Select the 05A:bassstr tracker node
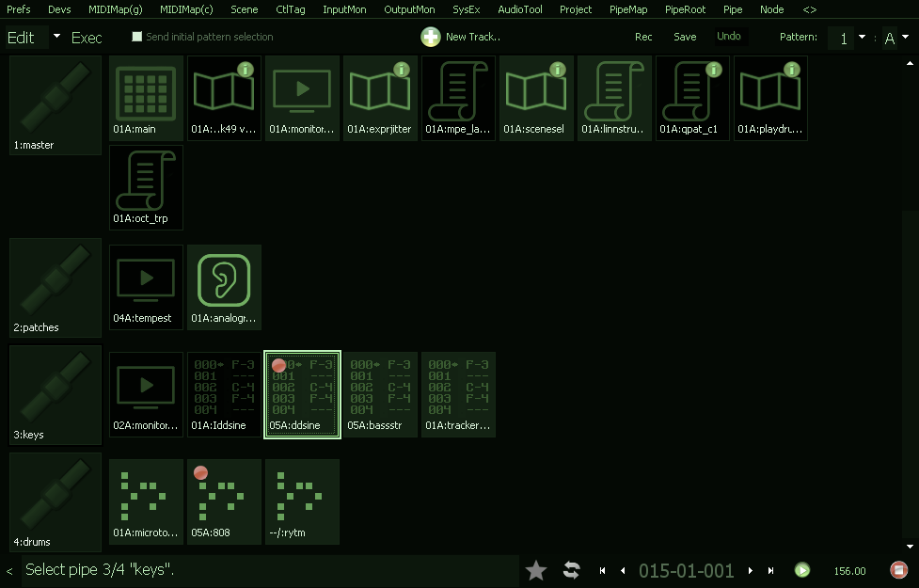This screenshot has height=588, width=919. [380, 393]
